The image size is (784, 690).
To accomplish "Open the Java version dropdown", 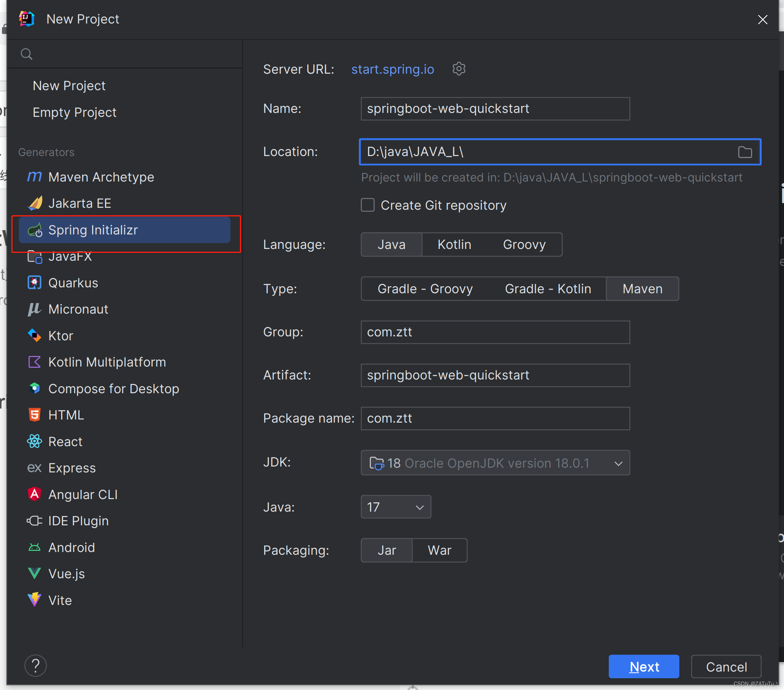I will pos(396,507).
